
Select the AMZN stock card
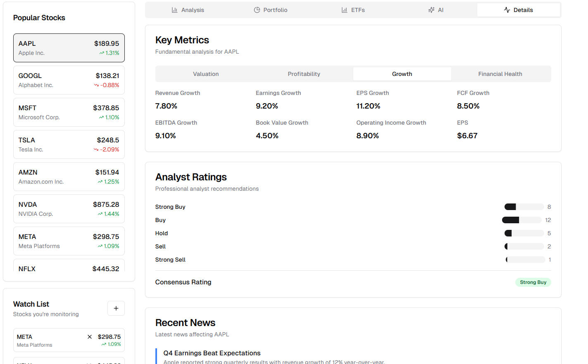[x=69, y=177]
